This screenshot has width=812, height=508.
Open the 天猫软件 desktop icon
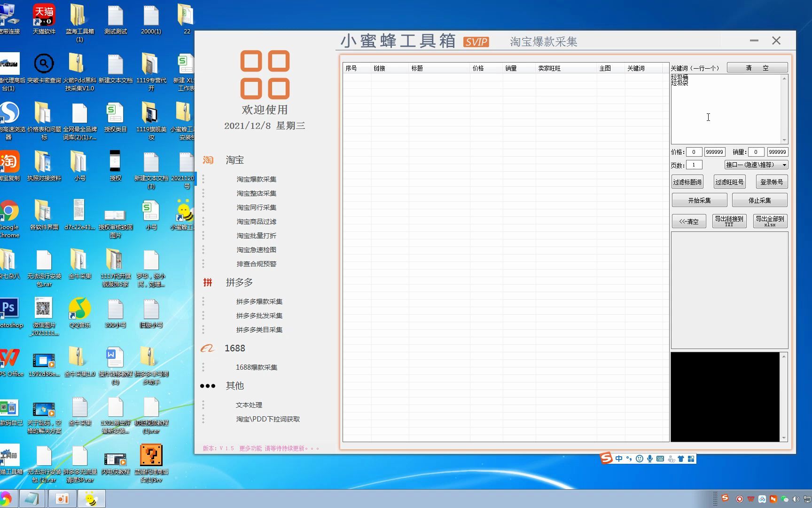tap(44, 19)
